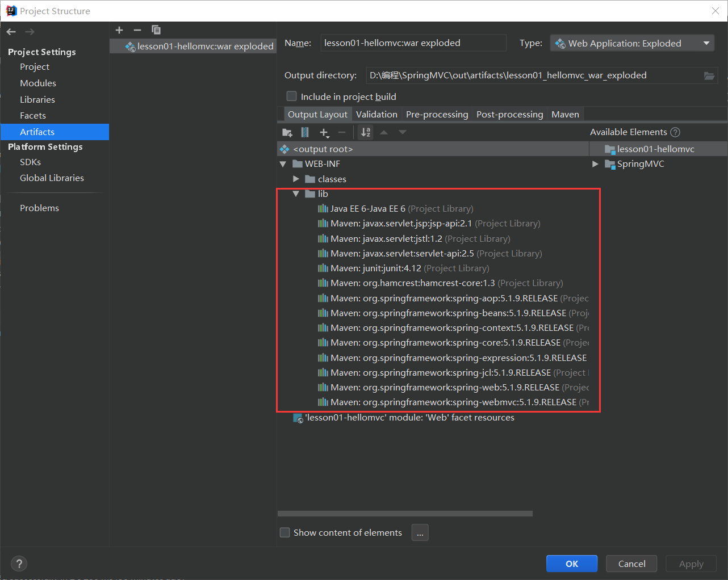Remove selected artifact with minus icon
Image resolution: width=728 pixels, height=580 pixels.
pyautogui.click(x=137, y=30)
